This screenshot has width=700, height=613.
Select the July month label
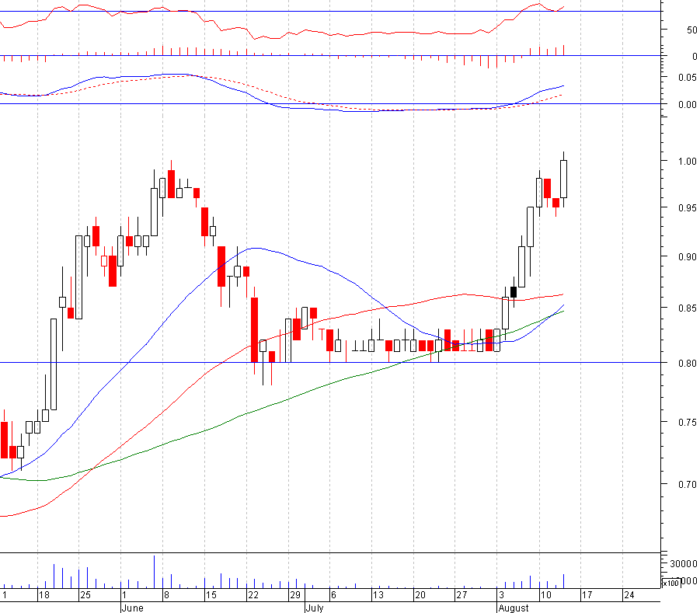pyautogui.click(x=315, y=608)
